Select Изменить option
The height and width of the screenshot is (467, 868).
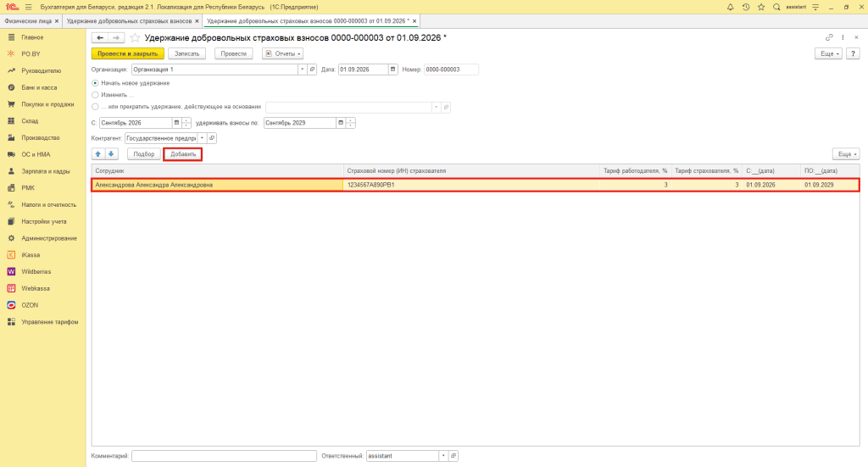click(95, 95)
